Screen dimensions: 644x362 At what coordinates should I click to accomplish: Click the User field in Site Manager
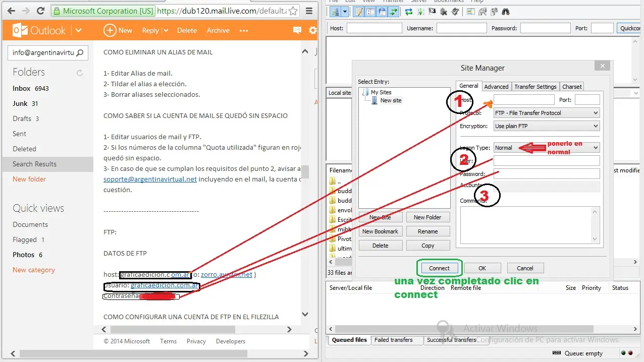[x=547, y=161]
